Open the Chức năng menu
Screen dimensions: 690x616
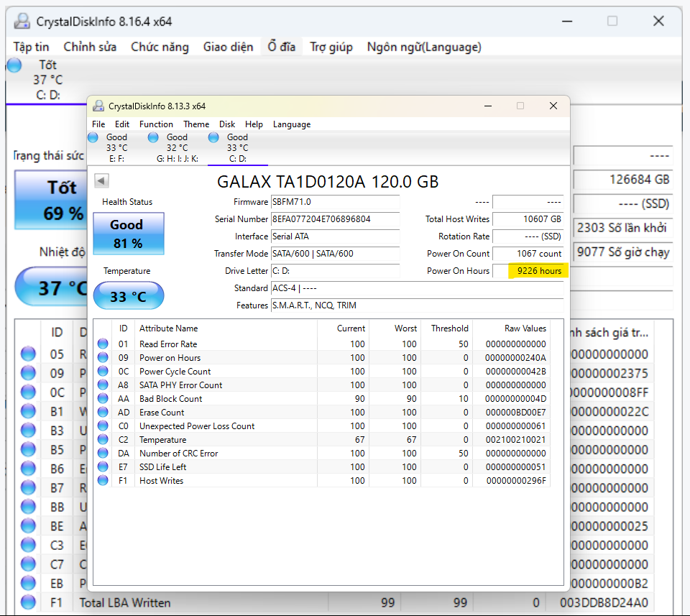[x=160, y=47]
